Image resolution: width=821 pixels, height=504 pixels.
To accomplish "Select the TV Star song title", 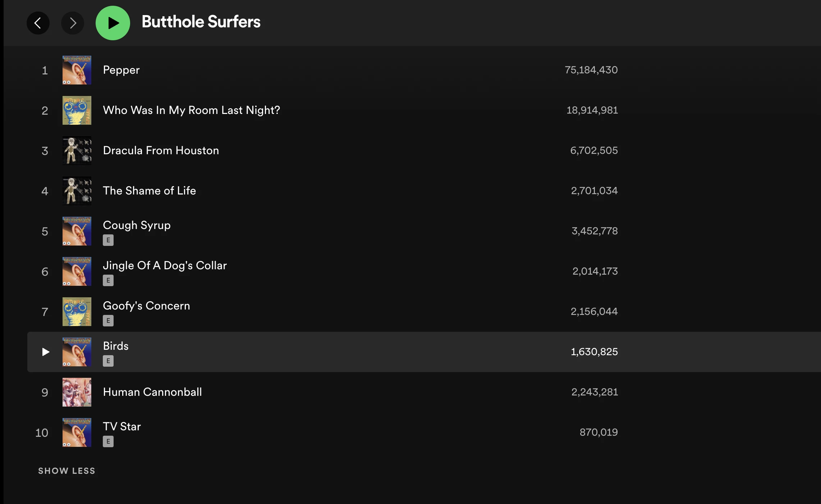I will [121, 427].
